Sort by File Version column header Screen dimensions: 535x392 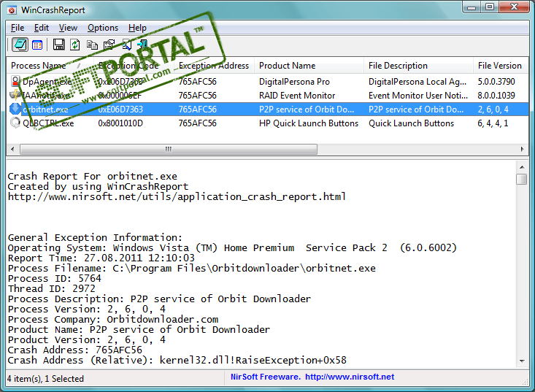coord(500,66)
